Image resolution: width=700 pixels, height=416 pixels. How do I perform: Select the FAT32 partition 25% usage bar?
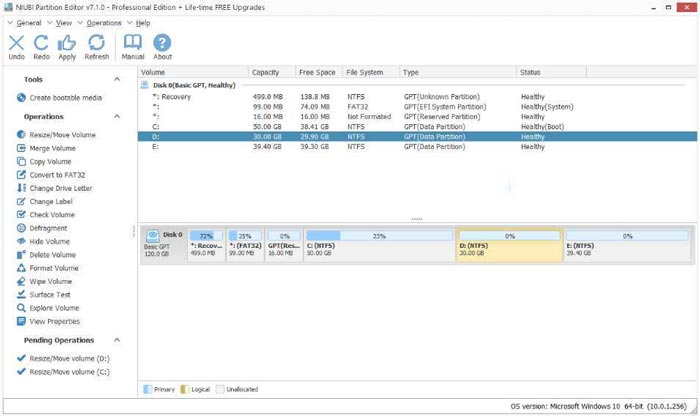245,236
